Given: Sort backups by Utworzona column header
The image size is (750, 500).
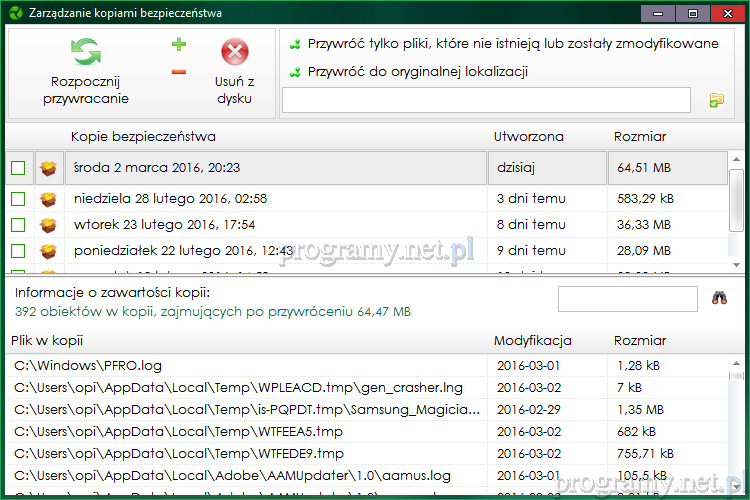Looking at the screenshot, I should [x=529, y=137].
